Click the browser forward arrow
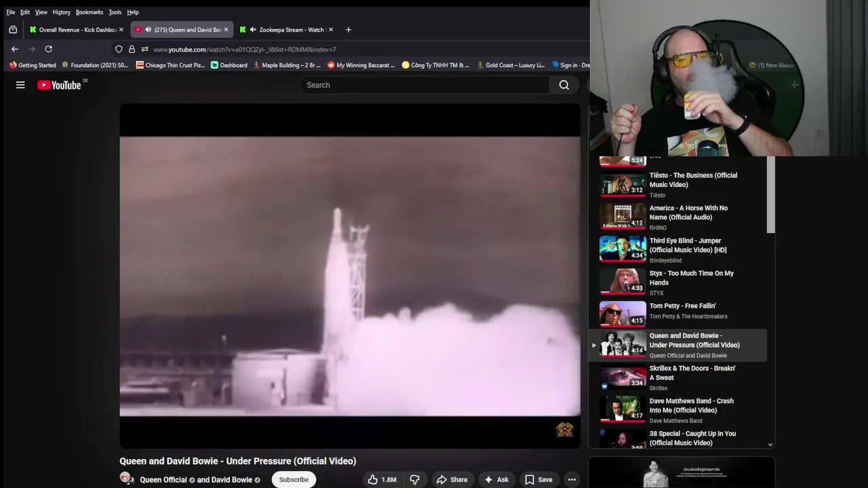 click(31, 49)
